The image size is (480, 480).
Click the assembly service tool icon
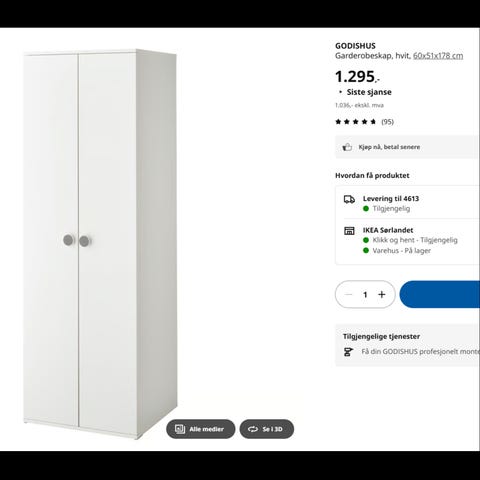pyautogui.click(x=348, y=352)
